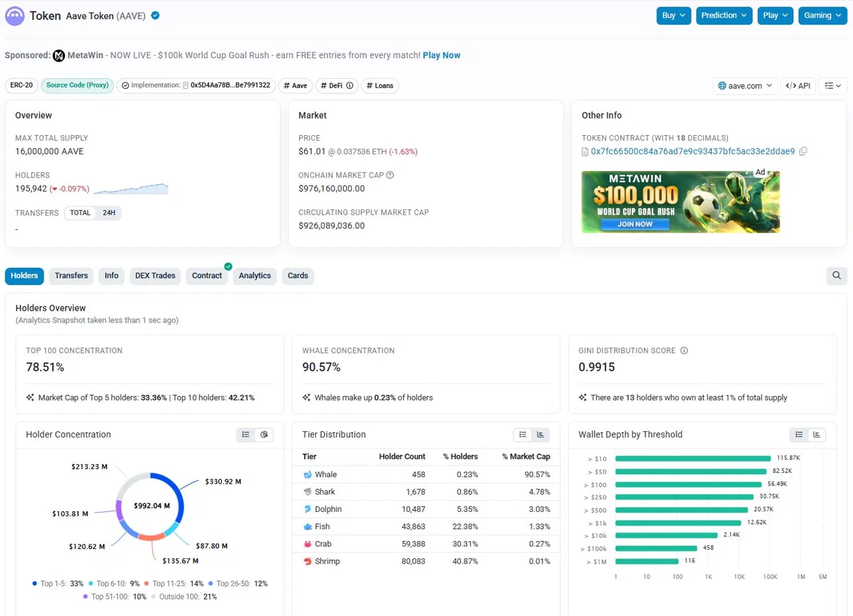Click the DeFi tag info icon
This screenshot has height=616, width=853.
(349, 85)
